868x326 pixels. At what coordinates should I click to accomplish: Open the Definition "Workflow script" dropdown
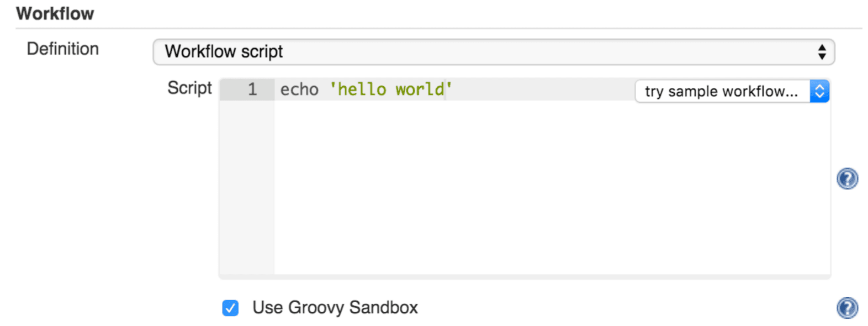point(486,52)
